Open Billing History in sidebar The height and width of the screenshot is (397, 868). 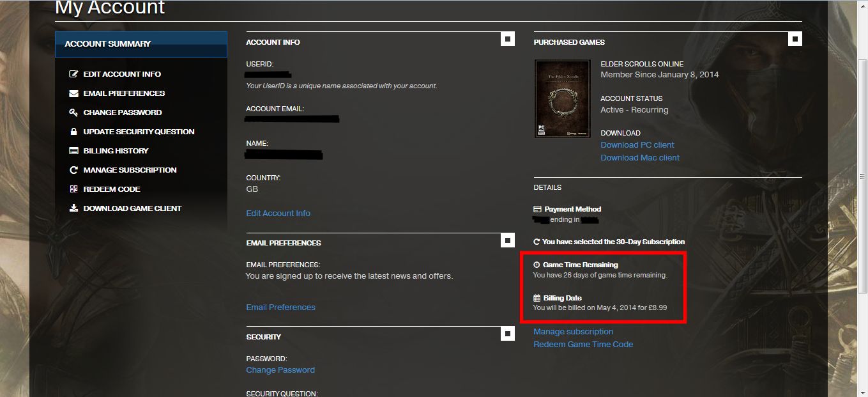(116, 151)
